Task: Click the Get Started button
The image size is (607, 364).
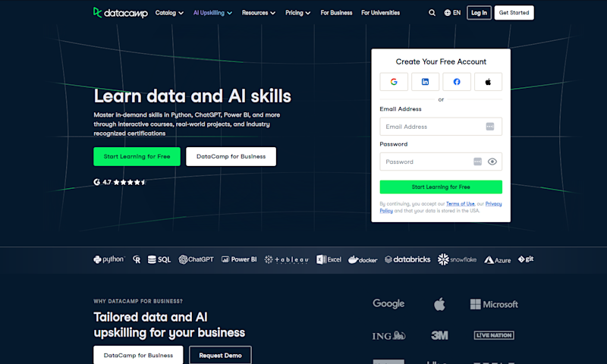Action: coord(514,13)
